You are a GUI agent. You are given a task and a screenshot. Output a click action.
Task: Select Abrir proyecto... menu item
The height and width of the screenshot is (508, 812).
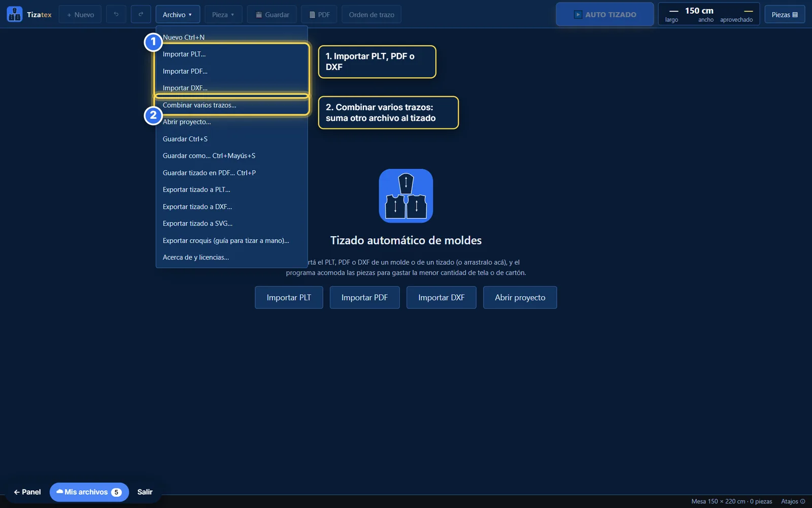[x=231, y=122]
